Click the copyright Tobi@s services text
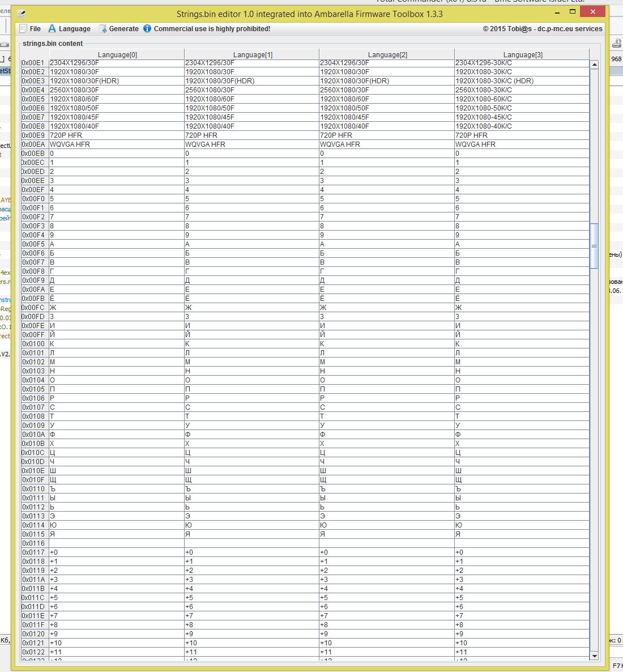The image size is (623, 672). [x=542, y=29]
